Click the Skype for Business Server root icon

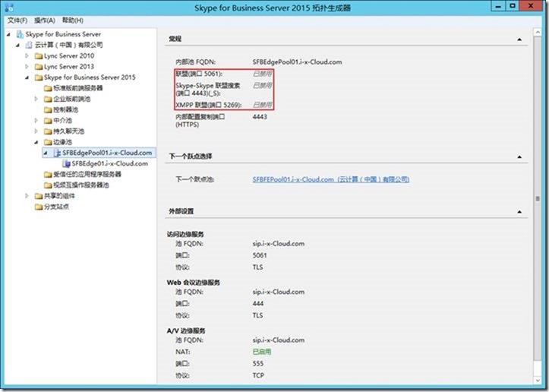point(20,34)
